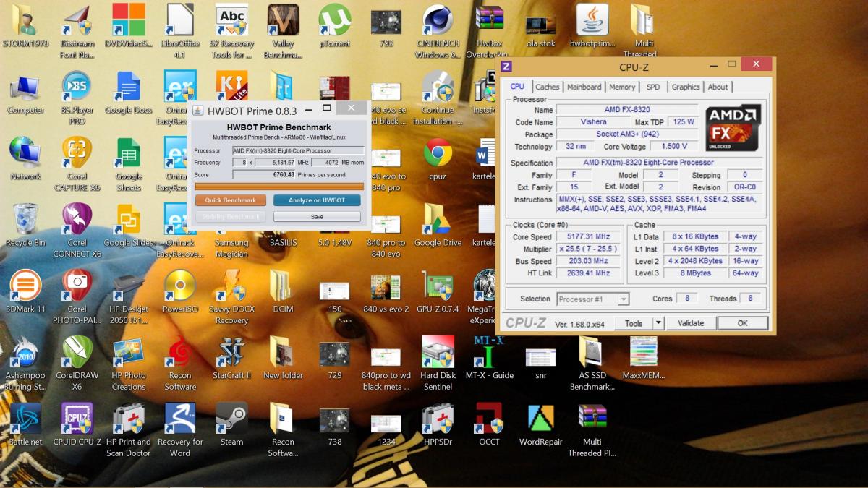
Task: Open the SPD tab in CPU-Z
Action: (653, 87)
